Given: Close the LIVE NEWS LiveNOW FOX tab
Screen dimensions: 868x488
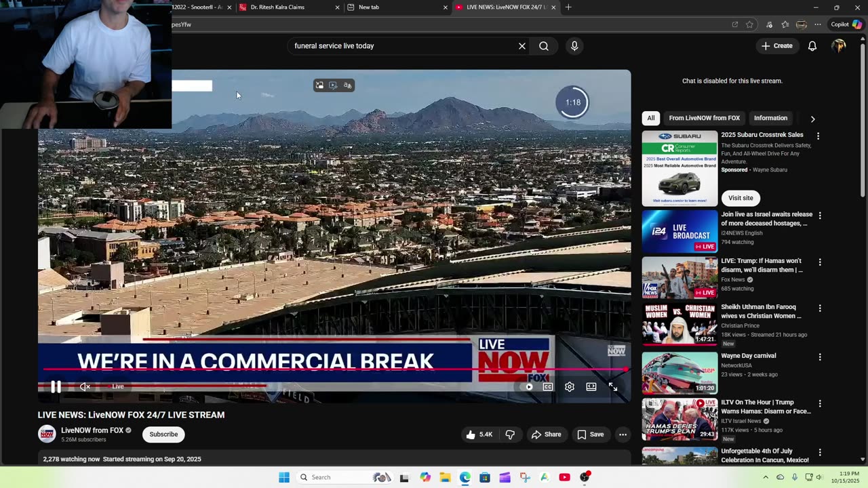Looking at the screenshot, I should point(554,7).
